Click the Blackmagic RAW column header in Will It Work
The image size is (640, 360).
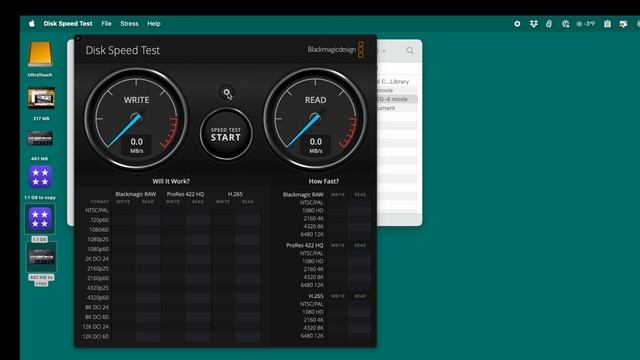(x=136, y=194)
